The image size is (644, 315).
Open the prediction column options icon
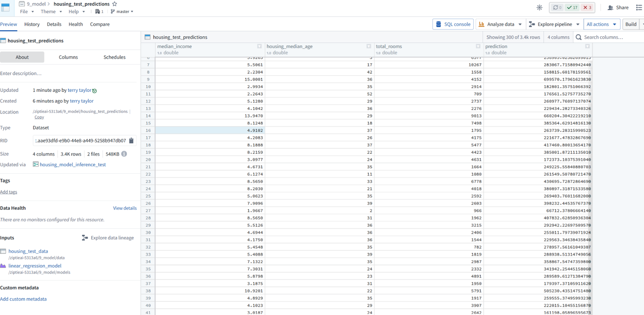tap(587, 46)
